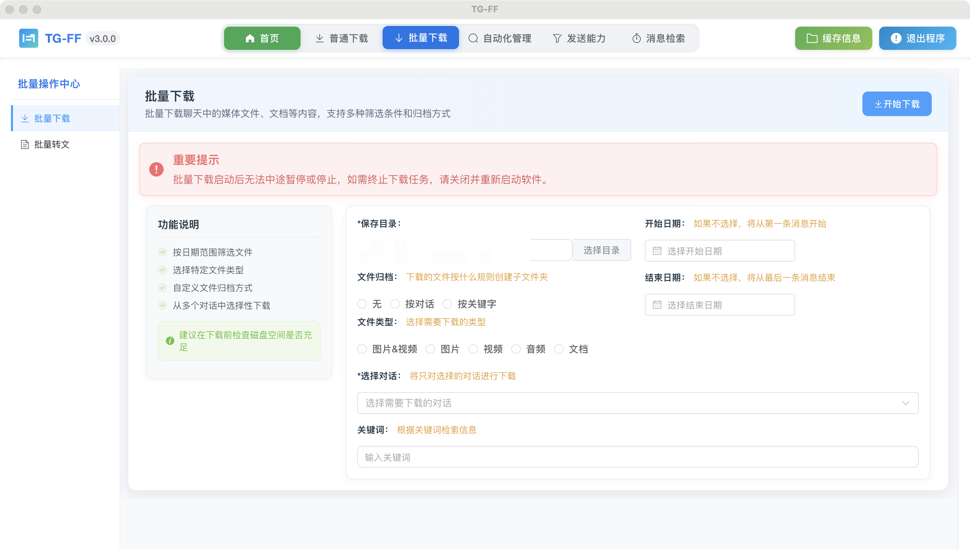Switch to the 批量下载 navigation tab
This screenshot has width=970, height=560.
tap(420, 38)
